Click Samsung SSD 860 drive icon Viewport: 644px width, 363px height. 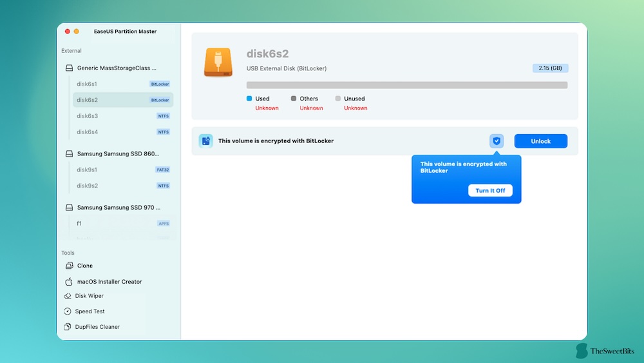click(70, 153)
